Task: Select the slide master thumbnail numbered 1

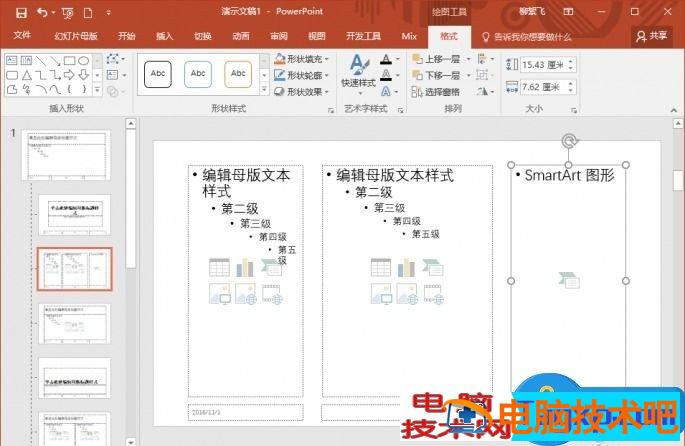Action: point(66,155)
